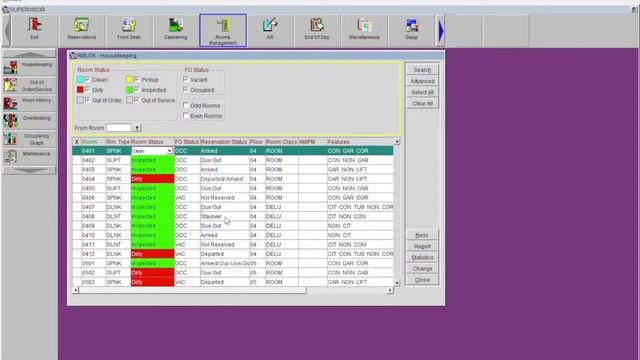The width and height of the screenshot is (640, 360).
Task: Click the Report button
Action: [x=422, y=246]
